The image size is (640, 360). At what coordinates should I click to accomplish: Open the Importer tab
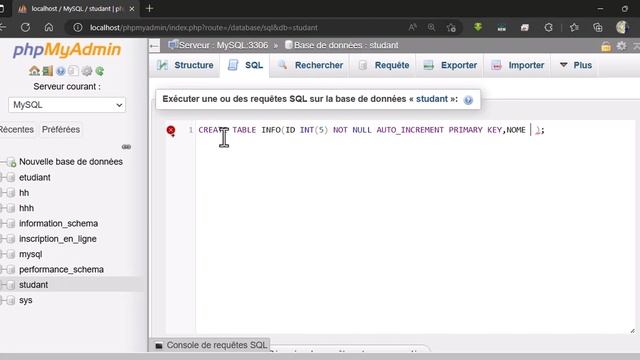(x=518, y=65)
